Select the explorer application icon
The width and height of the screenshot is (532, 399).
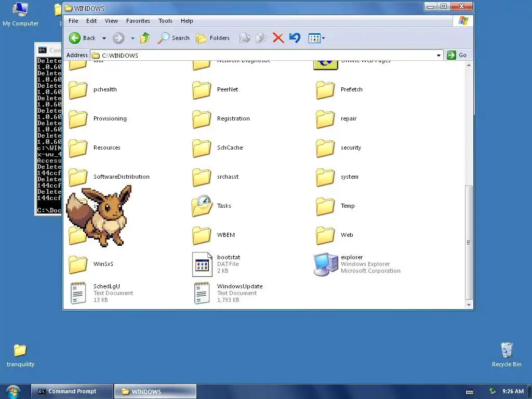(x=326, y=264)
